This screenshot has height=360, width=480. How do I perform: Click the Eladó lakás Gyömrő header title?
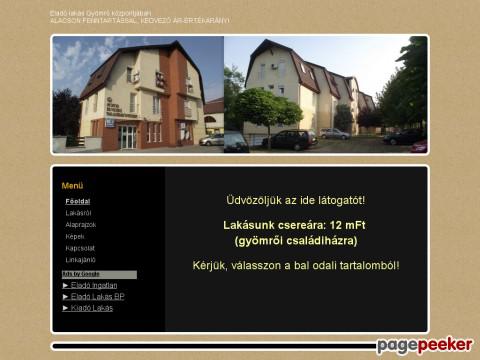click(100, 13)
